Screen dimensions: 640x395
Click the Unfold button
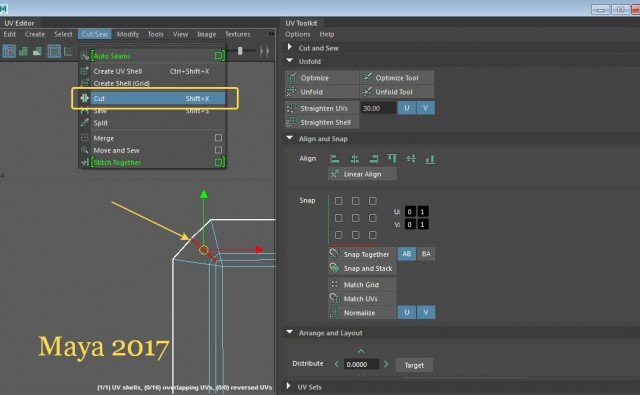[x=322, y=92]
